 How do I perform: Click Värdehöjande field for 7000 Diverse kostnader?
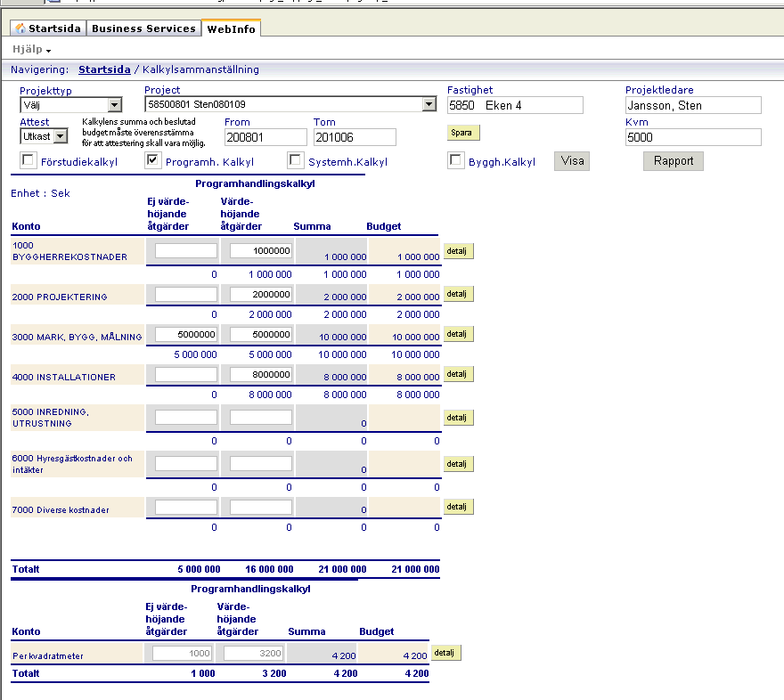(x=261, y=507)
